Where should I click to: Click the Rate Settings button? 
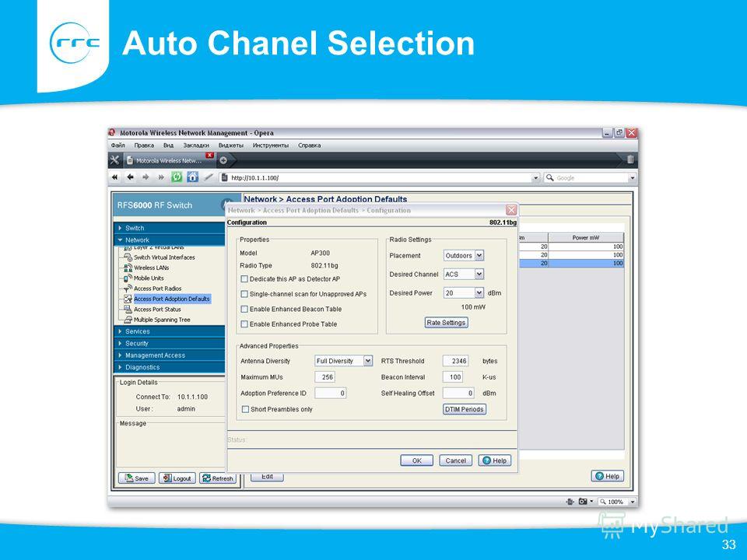coord(447,323)
